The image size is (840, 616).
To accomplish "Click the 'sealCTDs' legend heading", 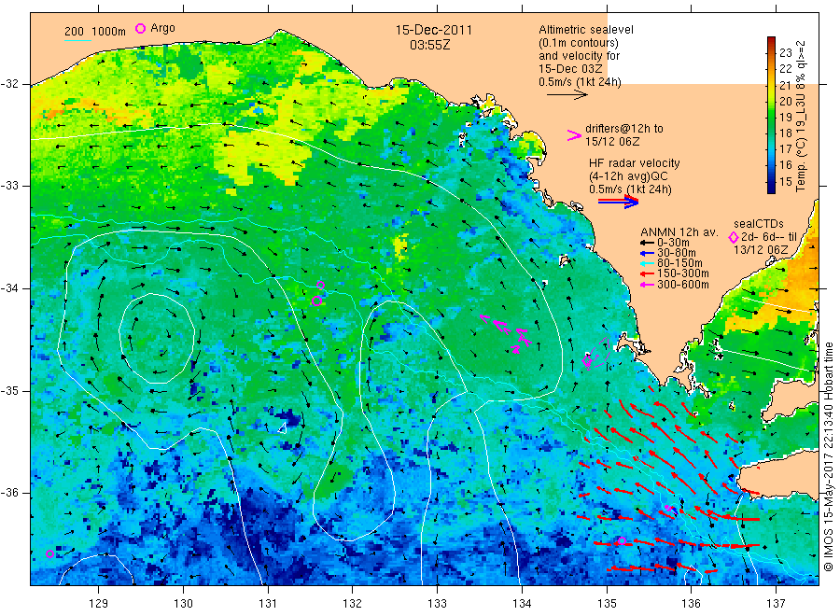I will point(759,224).
